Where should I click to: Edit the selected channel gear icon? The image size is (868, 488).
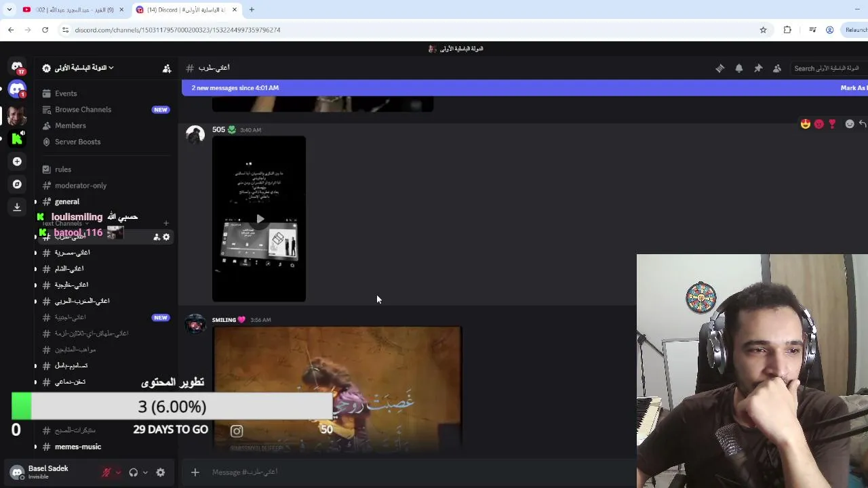[166, 237]
